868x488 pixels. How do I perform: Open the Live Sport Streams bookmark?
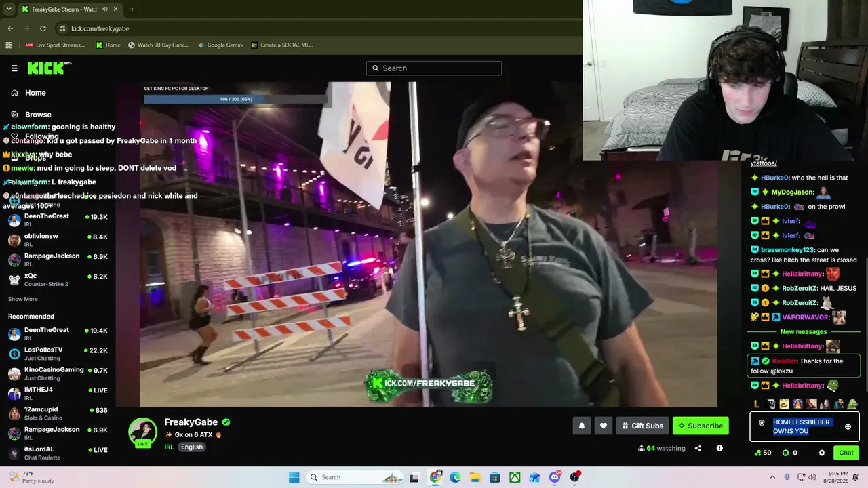pos(56,45)
